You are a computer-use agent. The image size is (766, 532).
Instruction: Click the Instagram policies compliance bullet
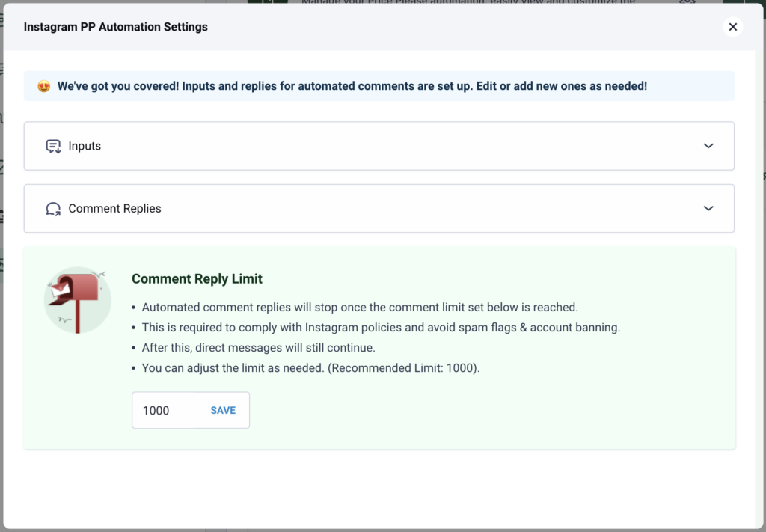(x=381, y=327)
